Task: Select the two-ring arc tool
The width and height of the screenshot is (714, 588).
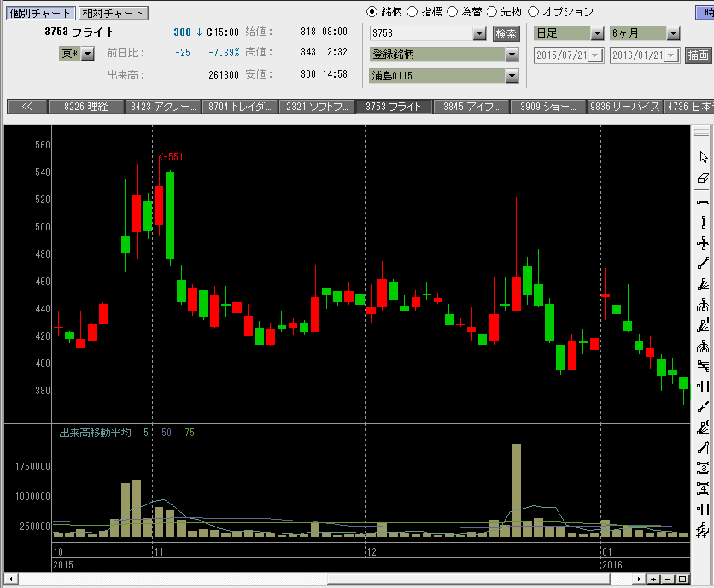Action: click(703, 305)
